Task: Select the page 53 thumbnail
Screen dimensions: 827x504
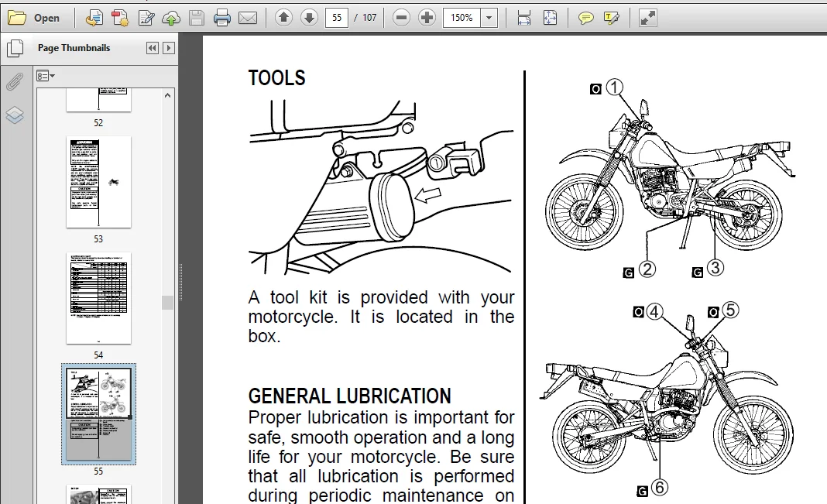Action: point(98,183)
